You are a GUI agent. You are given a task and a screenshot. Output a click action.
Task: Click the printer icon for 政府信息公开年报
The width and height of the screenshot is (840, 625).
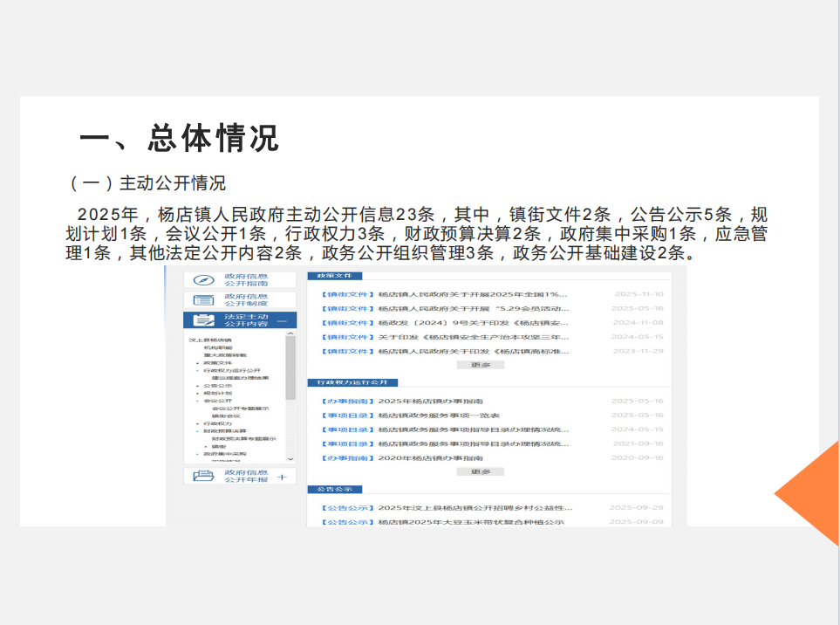pyautogui.click(x=202, y=477)
